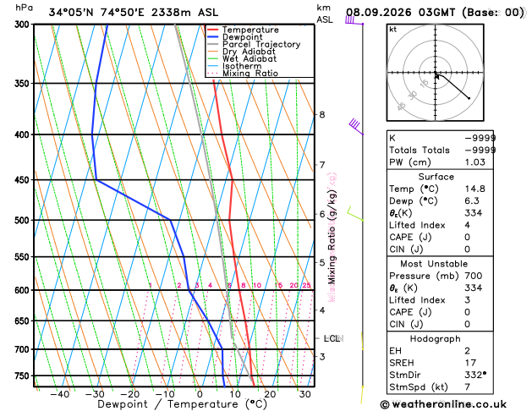The width and height of the screenshot is (532, 411).
Task: Click the StmDir value 332°
Action: pyautogui.click(x=475, y=375)
